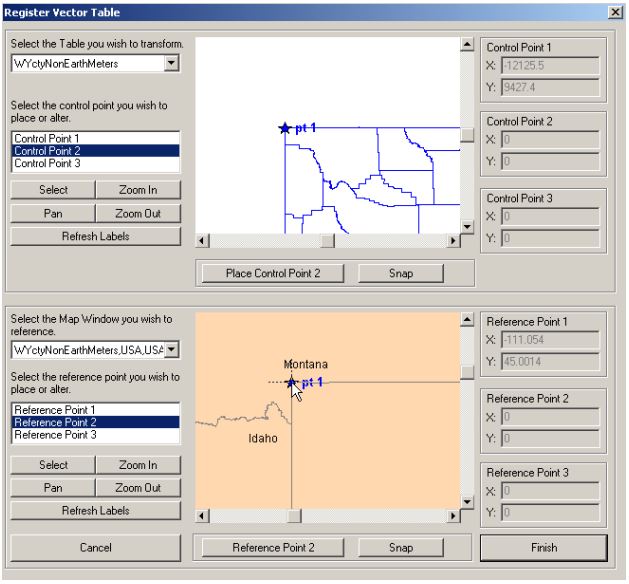This screenshot has width=629, height=584.
Task: Click the Reference Point 2 Y field
Action: tap(550, 439)
